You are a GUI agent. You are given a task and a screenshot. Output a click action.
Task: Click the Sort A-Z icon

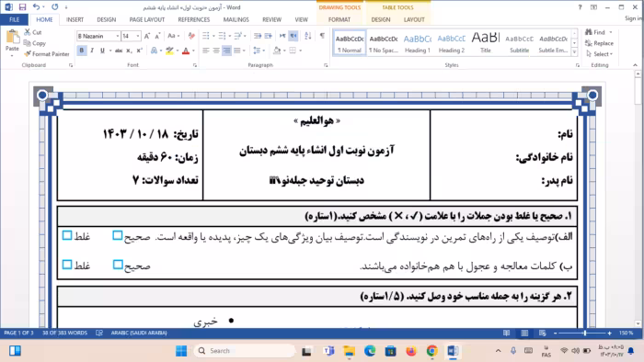pos(308,36)
